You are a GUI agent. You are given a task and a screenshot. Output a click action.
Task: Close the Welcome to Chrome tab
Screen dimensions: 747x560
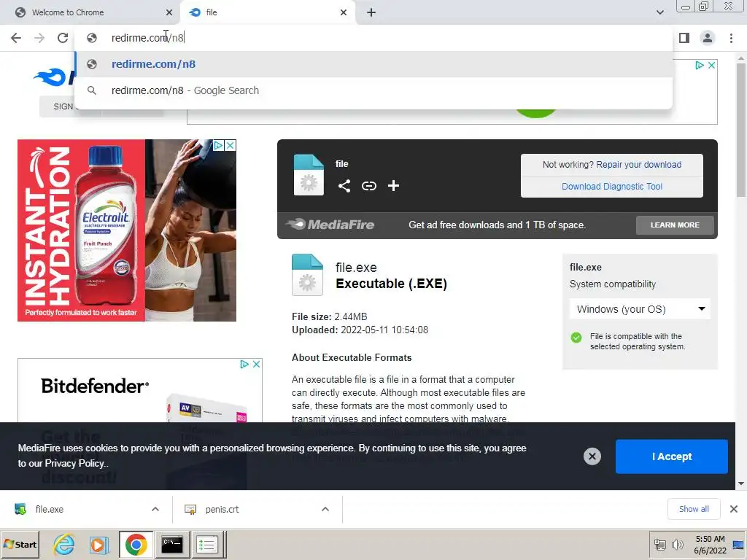click(x=169, y=12)
